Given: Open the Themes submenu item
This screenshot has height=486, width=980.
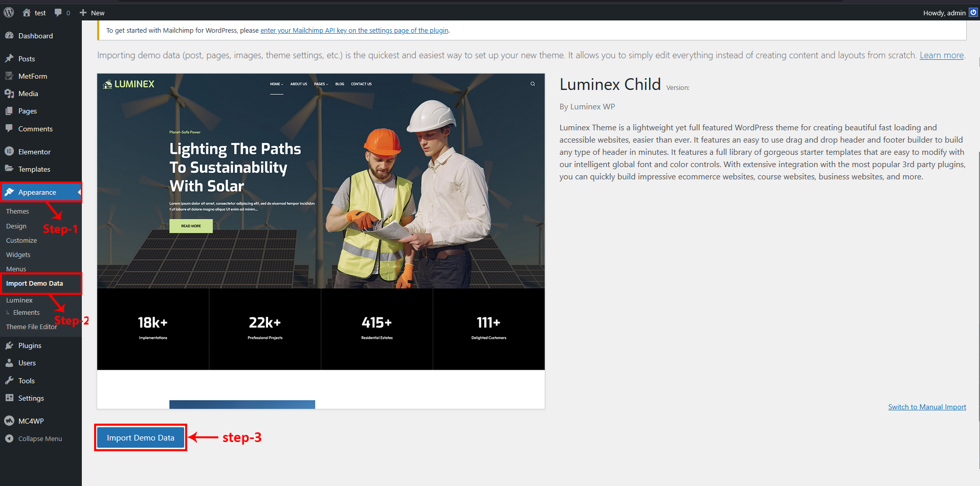Looking at the screenshot, I should pyautogui.click(x=17, y=211).
